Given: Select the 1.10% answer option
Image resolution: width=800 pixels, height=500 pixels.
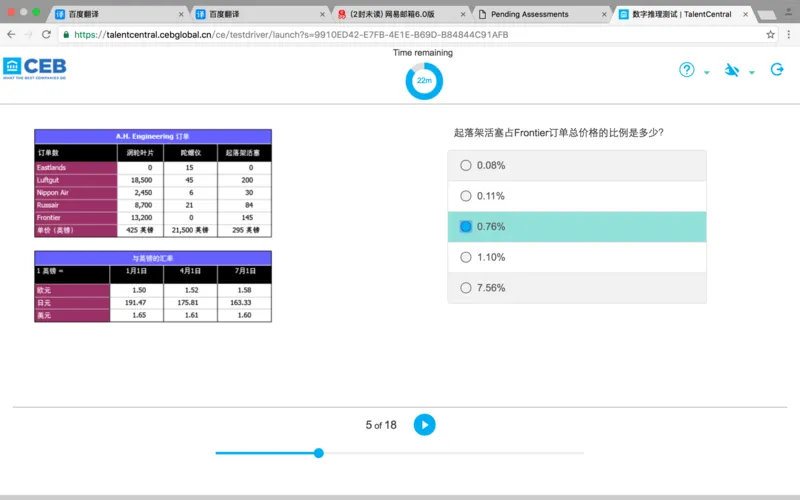Looking at the screenshot, I should click(x=577, y=257).
